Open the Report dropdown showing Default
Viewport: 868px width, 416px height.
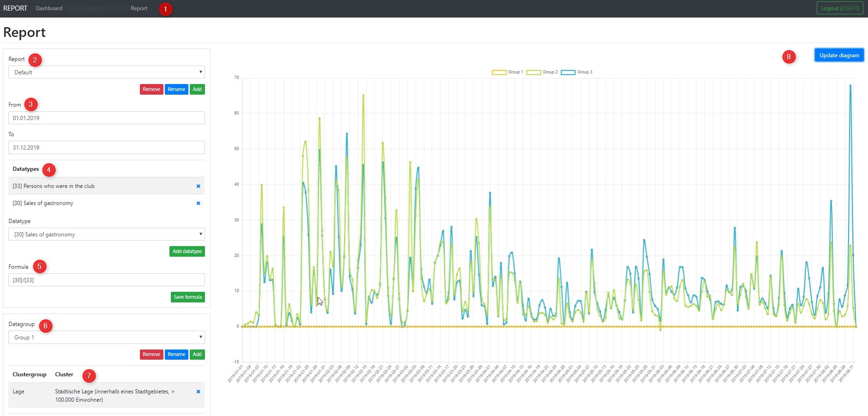coord(106,72)
